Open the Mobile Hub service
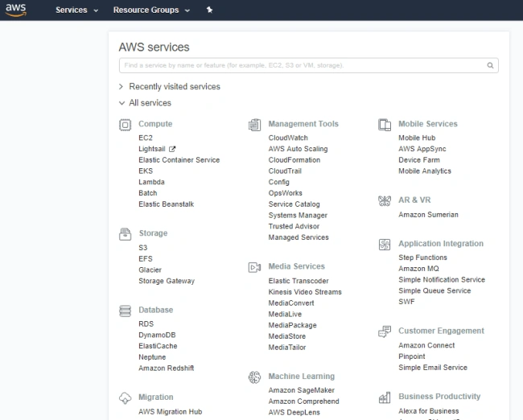 click(x=417, y=138)
